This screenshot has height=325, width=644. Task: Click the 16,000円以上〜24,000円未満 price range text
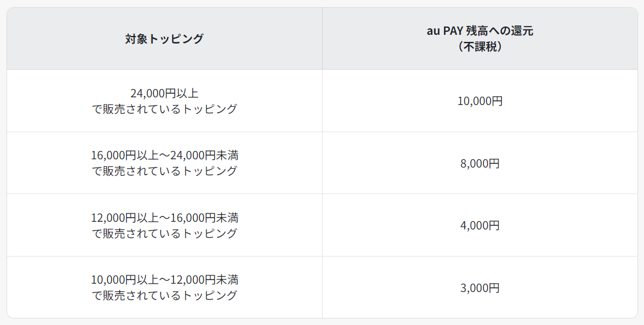tap(165, 155)
